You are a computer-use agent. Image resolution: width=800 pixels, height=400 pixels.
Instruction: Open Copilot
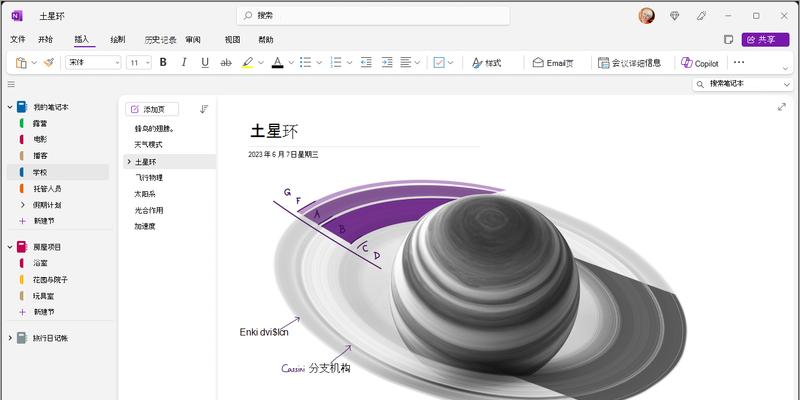[x=700, y=63]
